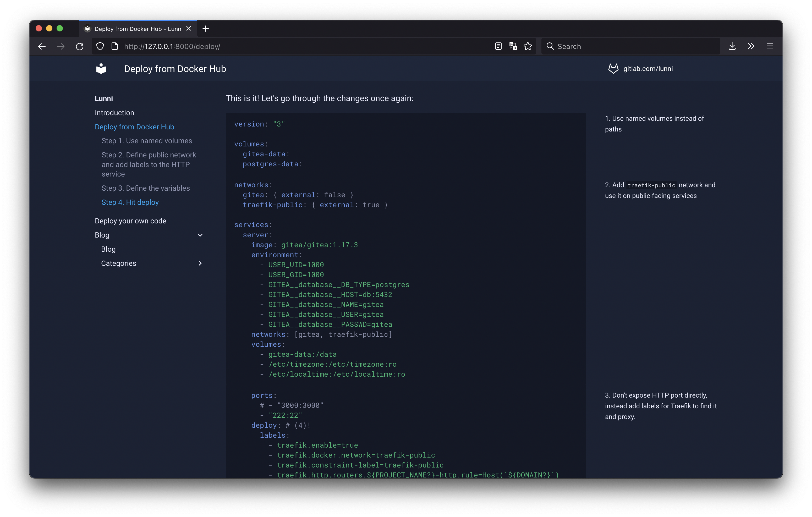Bookmark this page with the star

coord(528,46)
